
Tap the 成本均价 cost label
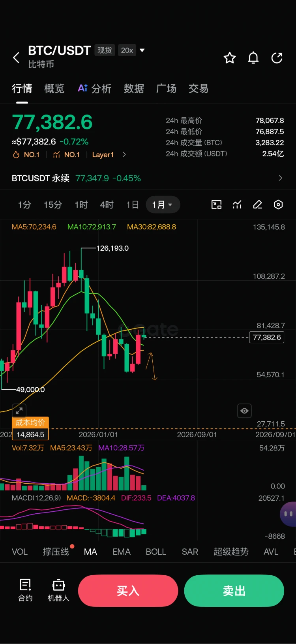point(30,422)
